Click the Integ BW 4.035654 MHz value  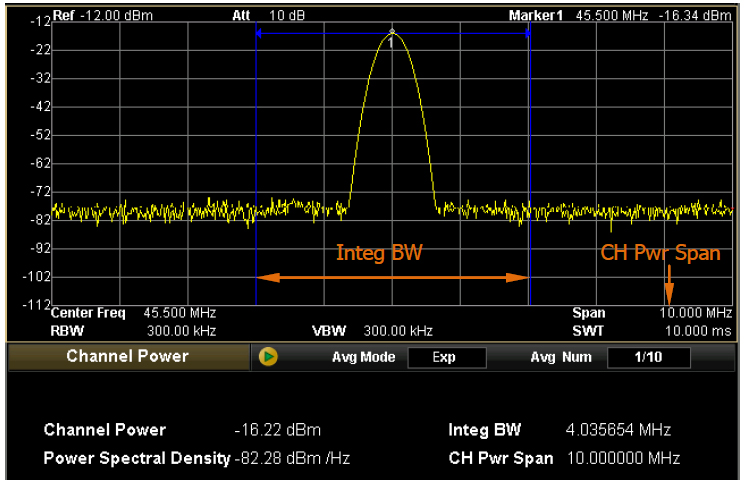tap(618, 430)
